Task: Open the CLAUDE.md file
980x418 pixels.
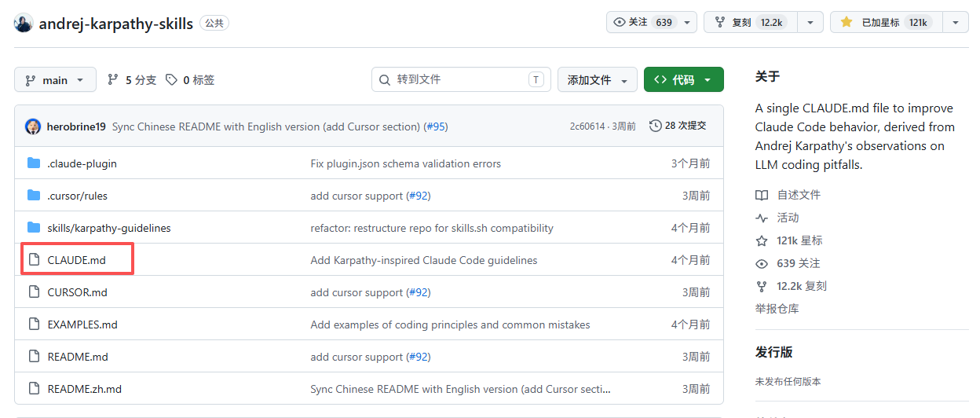Action: point(76,260)
